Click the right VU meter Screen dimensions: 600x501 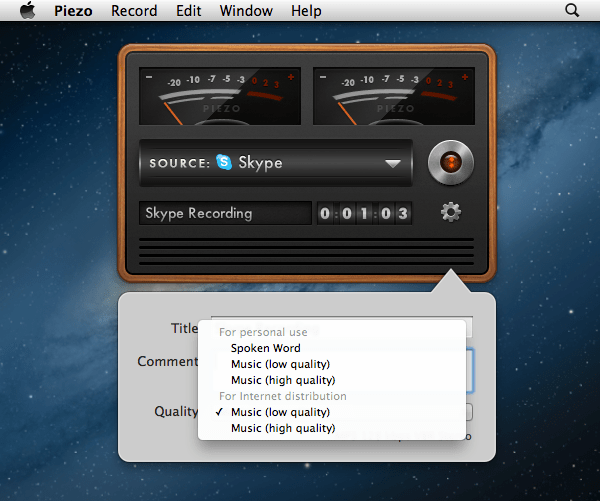click(x=394, y=96)
